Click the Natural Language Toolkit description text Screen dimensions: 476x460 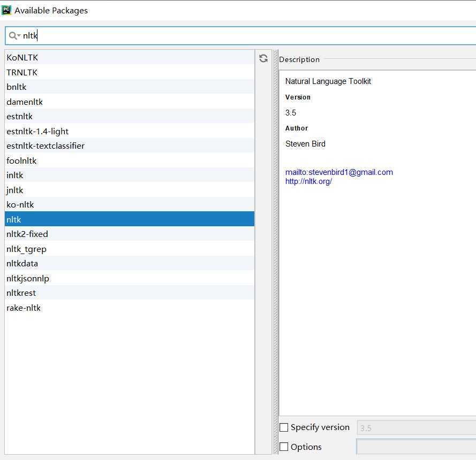pos(328,81)
